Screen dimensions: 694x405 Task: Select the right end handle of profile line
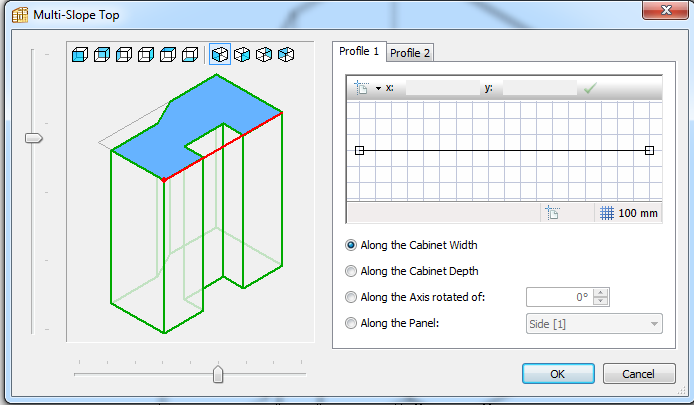click(x=649, y=151)
